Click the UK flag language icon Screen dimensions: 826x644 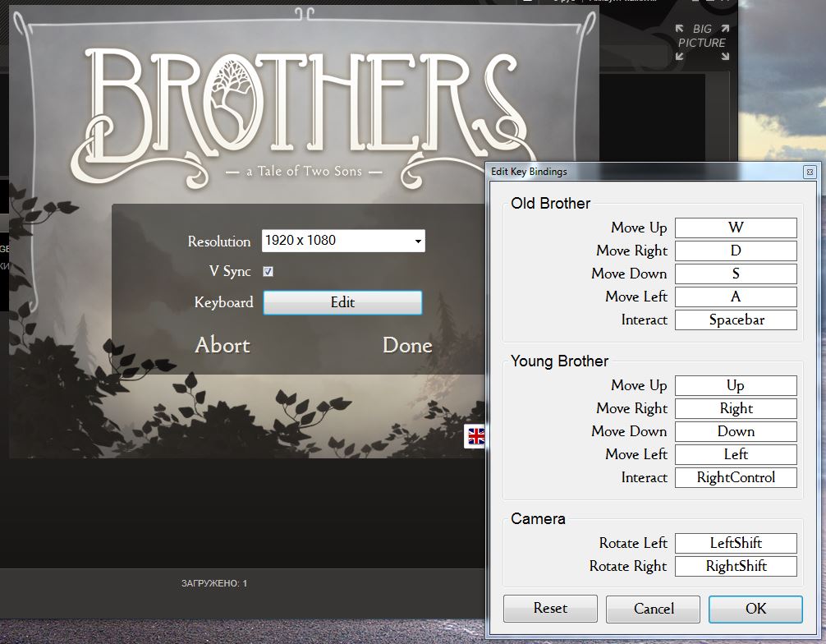tap(475, 436)
